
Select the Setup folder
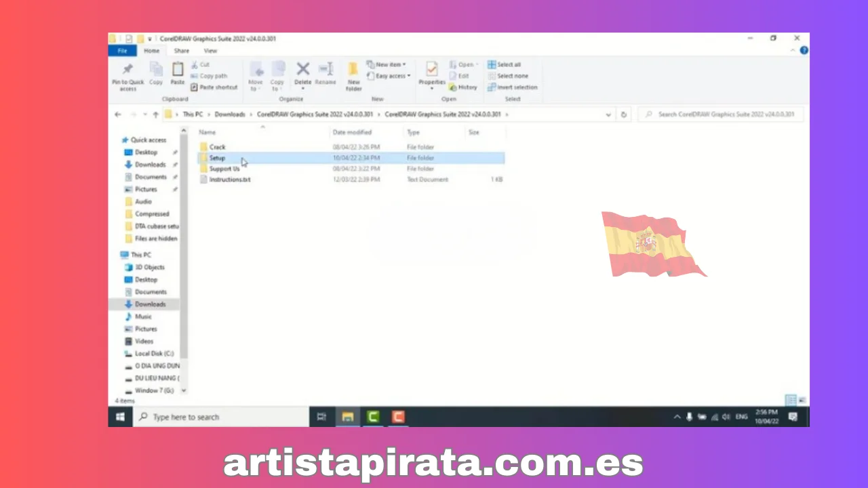tap(351, 158)
